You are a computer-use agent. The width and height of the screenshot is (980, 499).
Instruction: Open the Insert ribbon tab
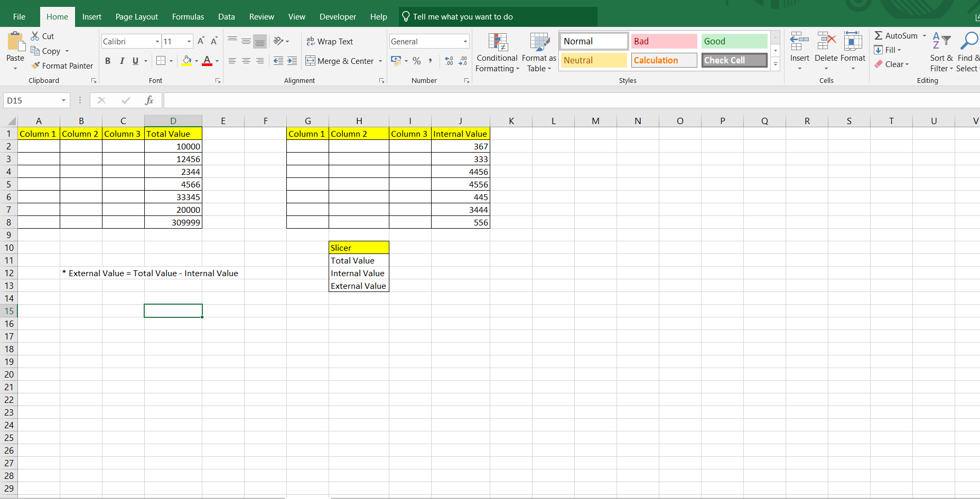click(x=92, y=16)
